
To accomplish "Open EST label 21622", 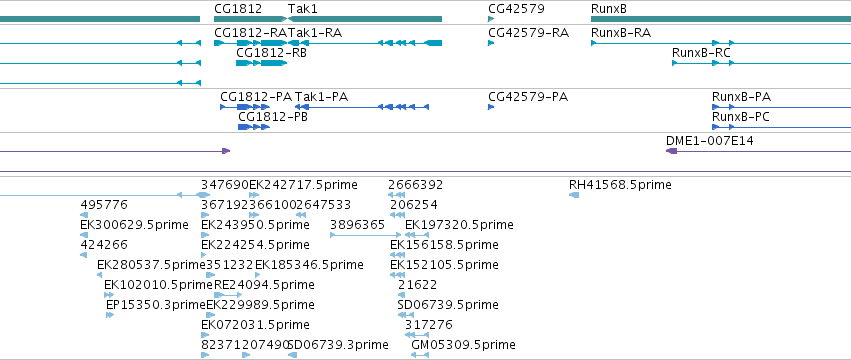I will pyautogui.click(x=417, y=285).
